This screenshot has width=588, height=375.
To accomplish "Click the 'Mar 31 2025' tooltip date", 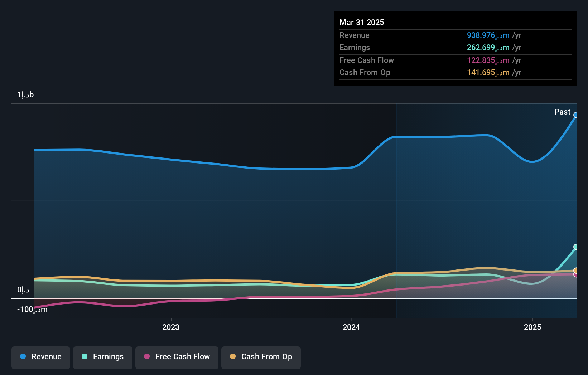I will [x=362, y=22].
